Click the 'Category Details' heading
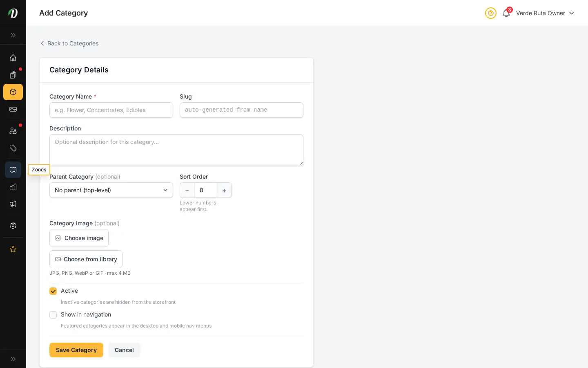This screenshot has width=588, height=368. pos(79,70)
